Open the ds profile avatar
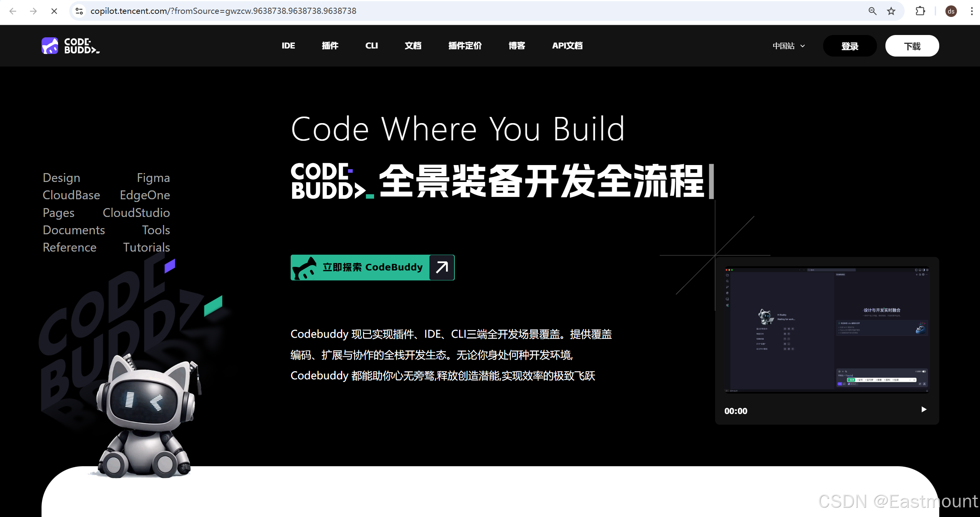Viewport: 980px width, 517px height. point(951,11)
